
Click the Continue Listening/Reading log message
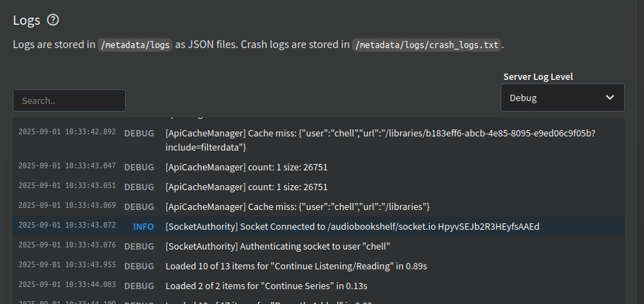(x=295, y=266)
